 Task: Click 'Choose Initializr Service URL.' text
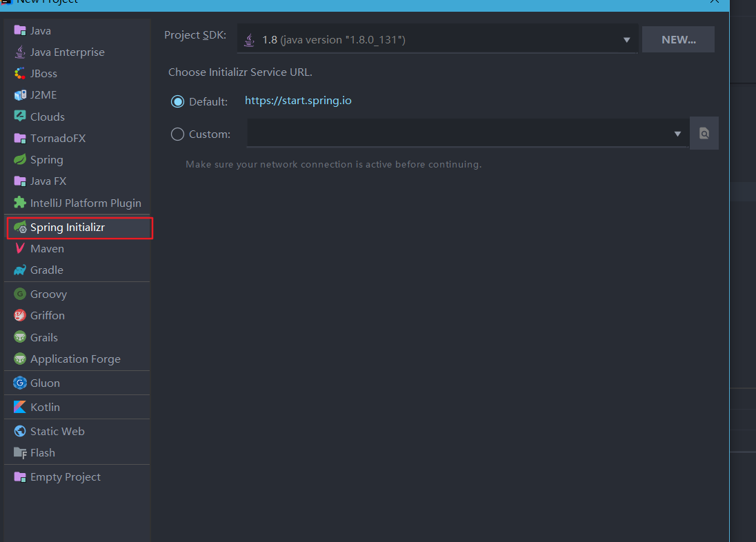pos(240,72)
